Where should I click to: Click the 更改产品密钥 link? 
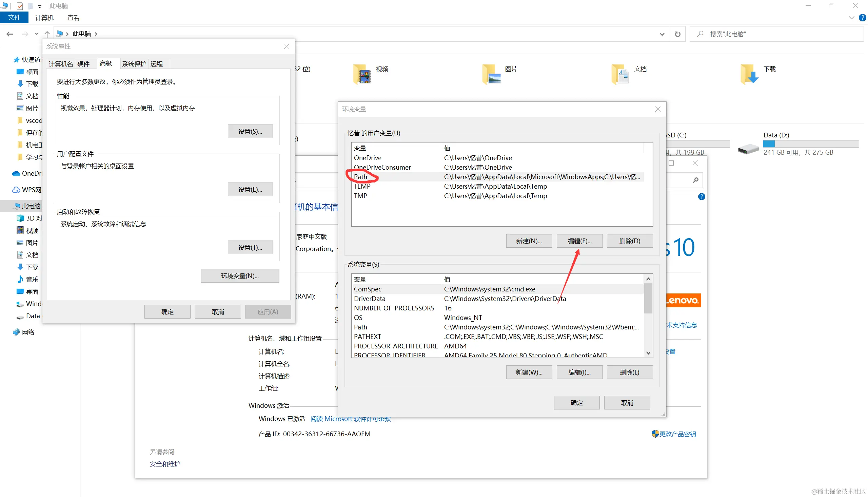click(x=677, y=434)
